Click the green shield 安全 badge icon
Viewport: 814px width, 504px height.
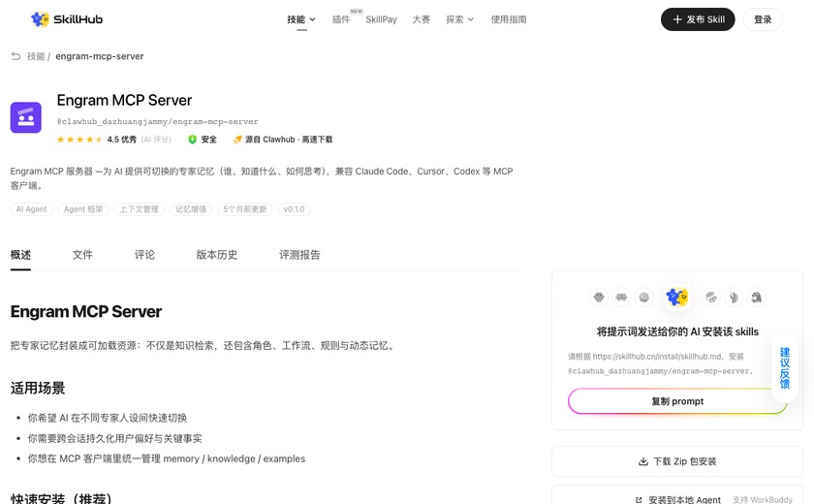[192, 140]
